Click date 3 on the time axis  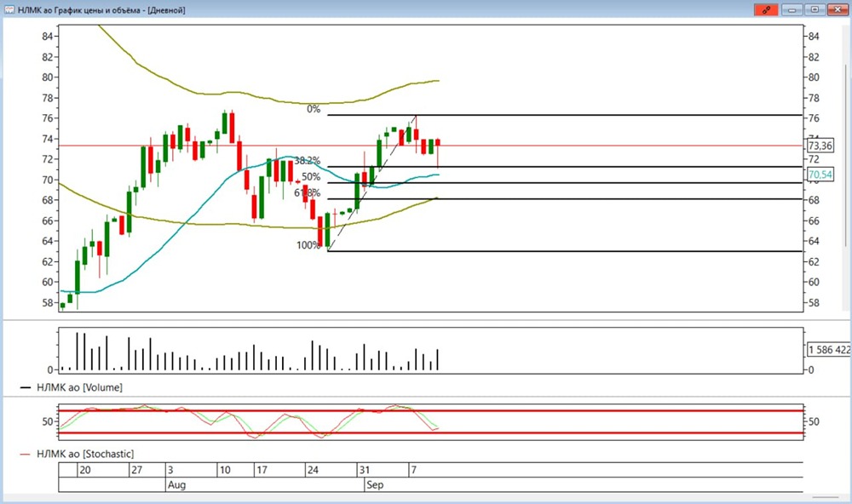point(170,470)
